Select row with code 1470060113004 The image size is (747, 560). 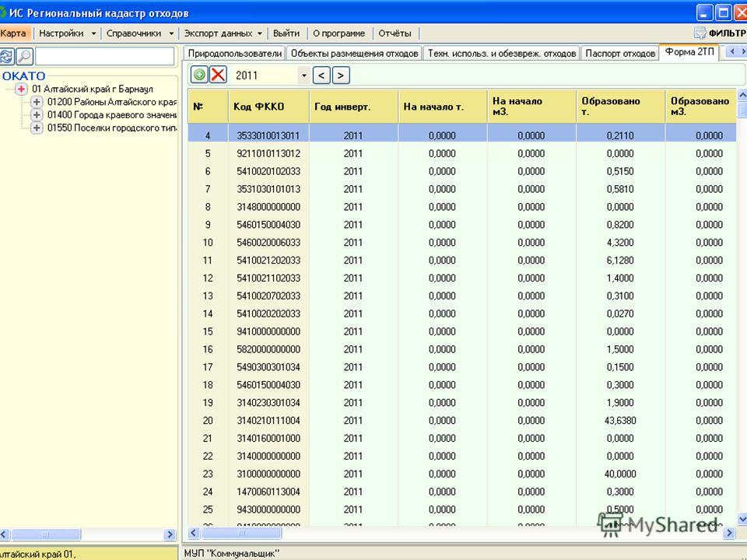462,492
